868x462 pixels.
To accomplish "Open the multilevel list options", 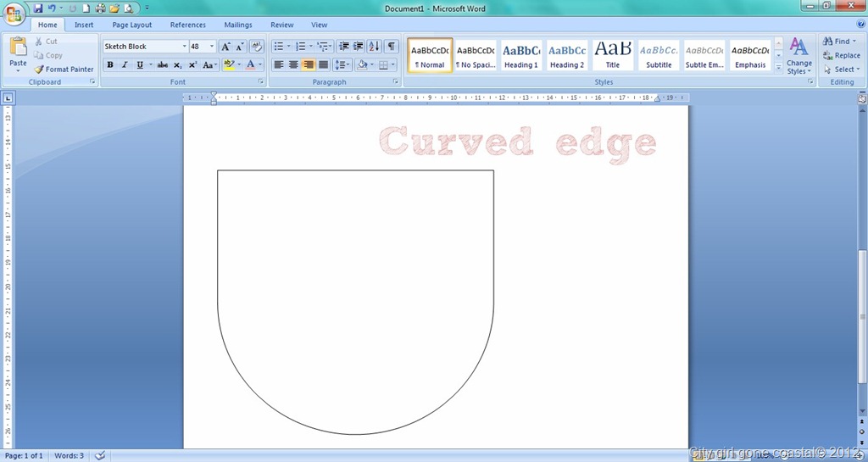I will click(325, 47).
